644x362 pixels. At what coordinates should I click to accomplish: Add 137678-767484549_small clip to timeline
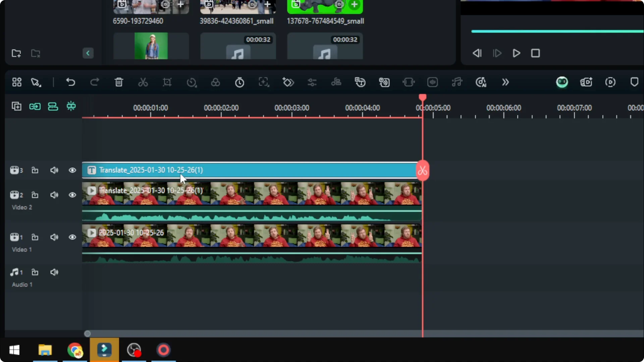click(x=355, y=5)
